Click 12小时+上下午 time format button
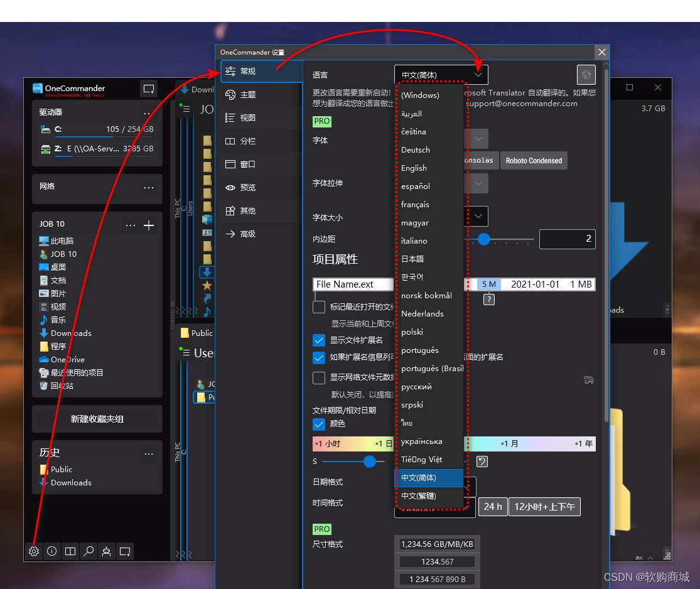The height and width of the screenshot is (589, 700). 545,507
